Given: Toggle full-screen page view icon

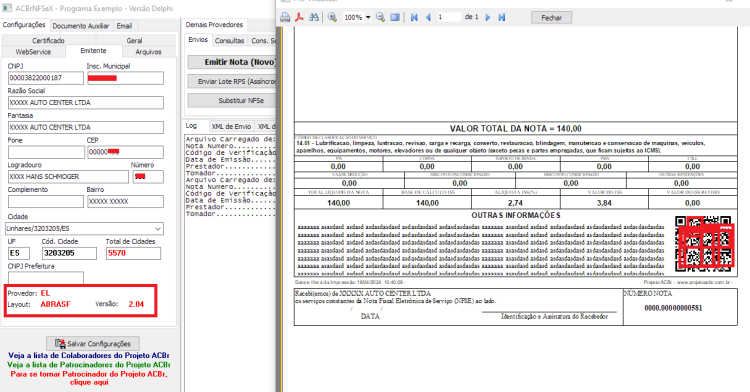Looking at the screenshot, I should click(x=395, y=18).
